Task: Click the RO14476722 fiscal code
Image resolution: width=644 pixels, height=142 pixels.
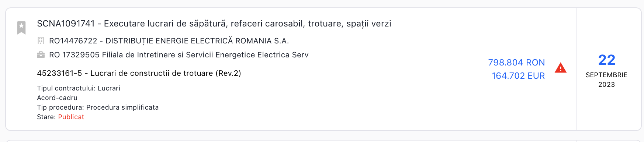Action: (73, 41)
